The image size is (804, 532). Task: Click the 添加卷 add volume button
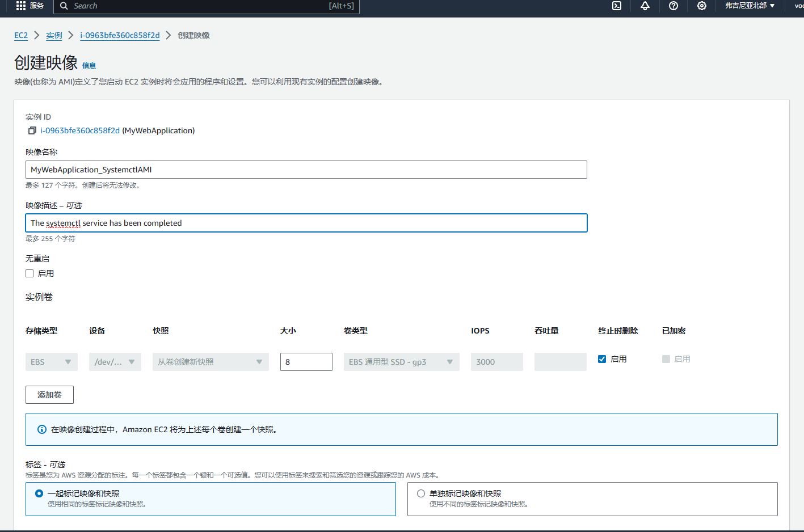[x=49, y=395]
